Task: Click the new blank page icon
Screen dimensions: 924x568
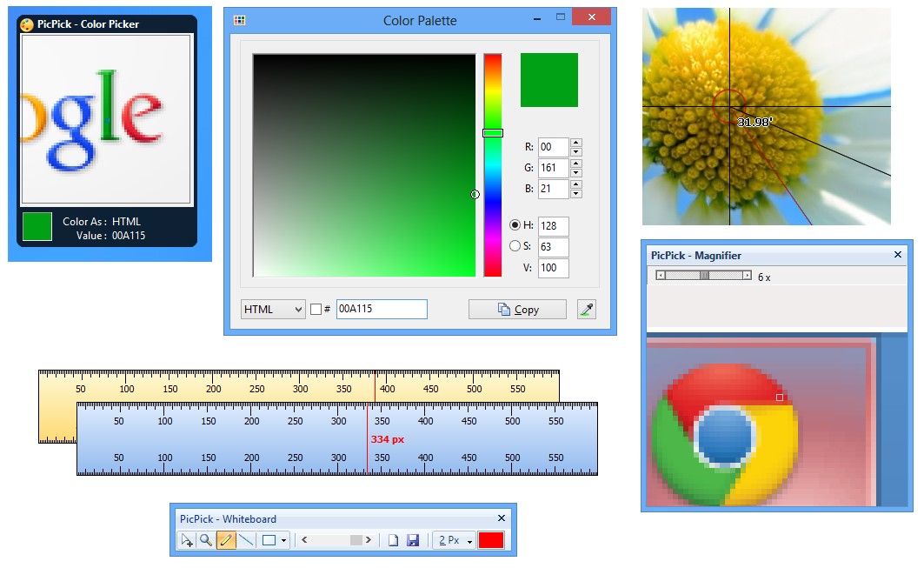Action: click(393, 540)
